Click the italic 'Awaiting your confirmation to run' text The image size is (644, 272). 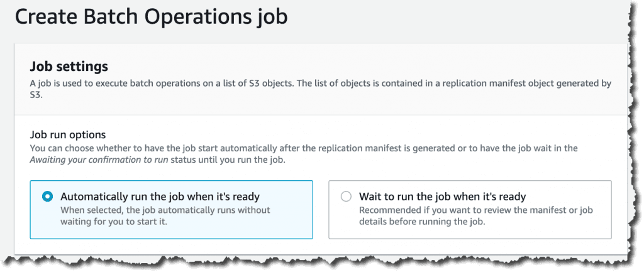click(x=99, y=160)
